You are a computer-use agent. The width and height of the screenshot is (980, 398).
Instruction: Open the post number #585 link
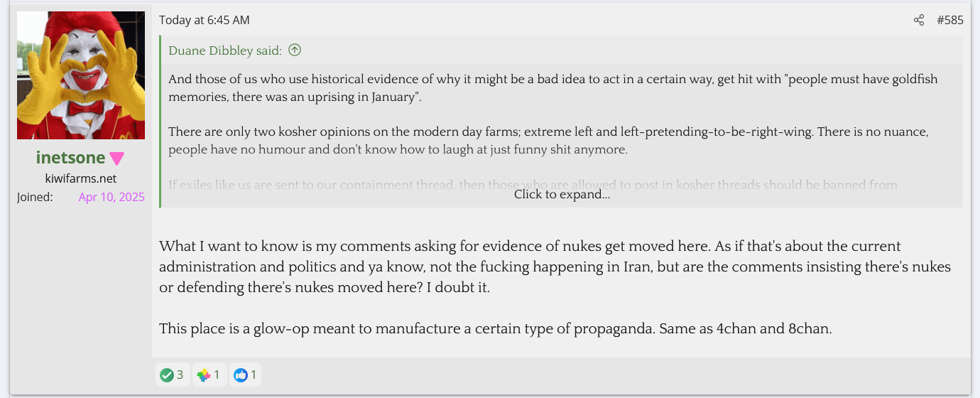tap(950, 20)
